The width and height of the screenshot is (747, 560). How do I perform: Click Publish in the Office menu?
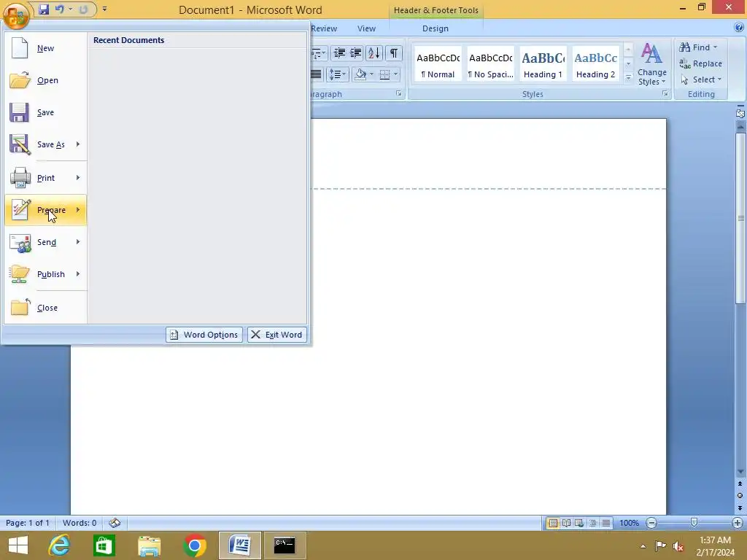click(x=46, y=274)
